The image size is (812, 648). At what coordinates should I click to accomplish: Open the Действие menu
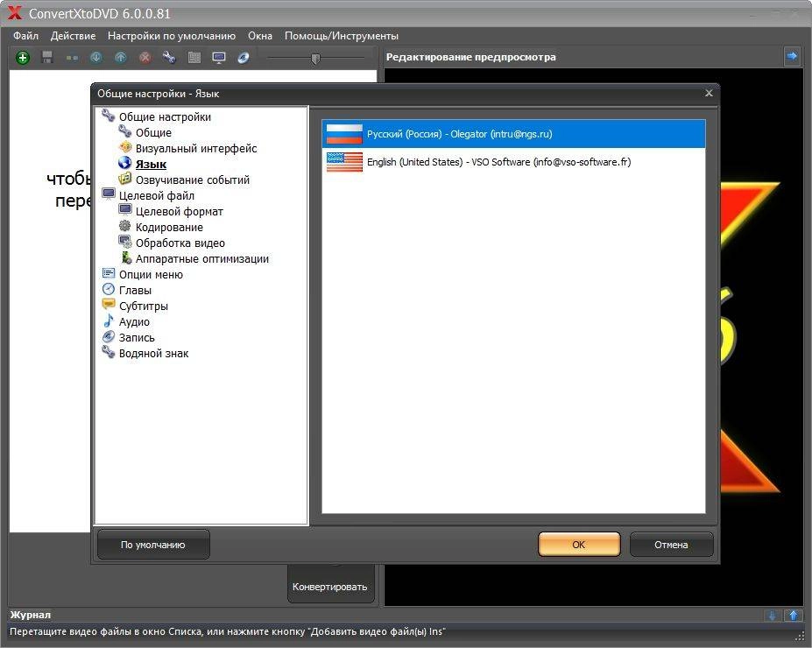click(x=73, y=36)
